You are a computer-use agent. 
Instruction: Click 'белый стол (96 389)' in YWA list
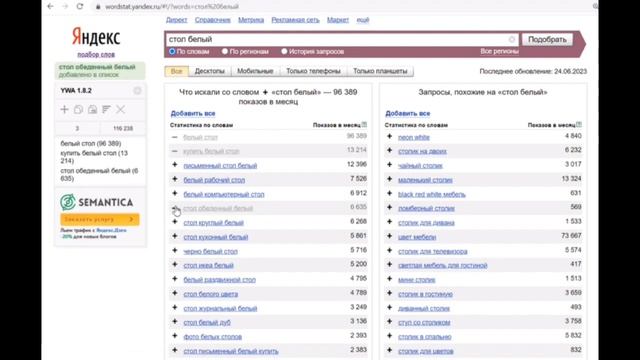coord(91,144)
